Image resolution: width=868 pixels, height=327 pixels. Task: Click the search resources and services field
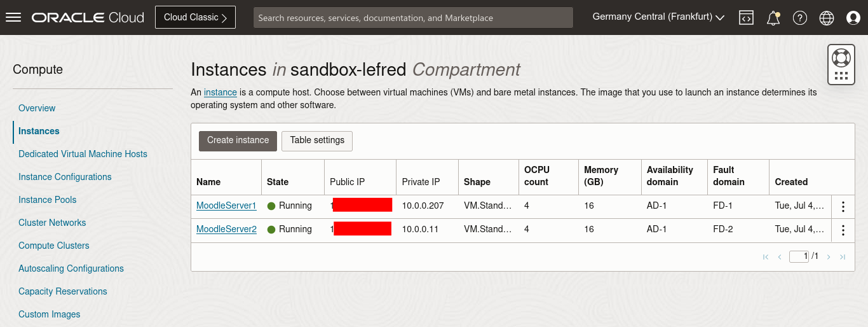[x=413, y=18]
